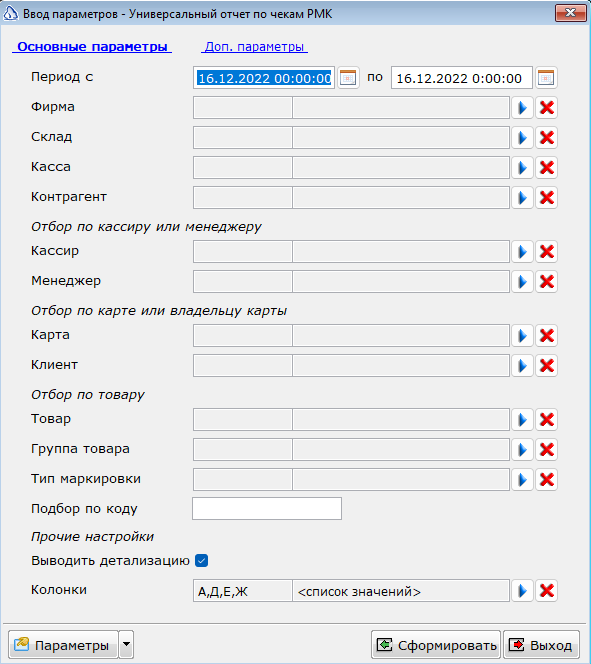Focus the Подбор по коду input field
591x664 pixels.
tap(267, 509)
